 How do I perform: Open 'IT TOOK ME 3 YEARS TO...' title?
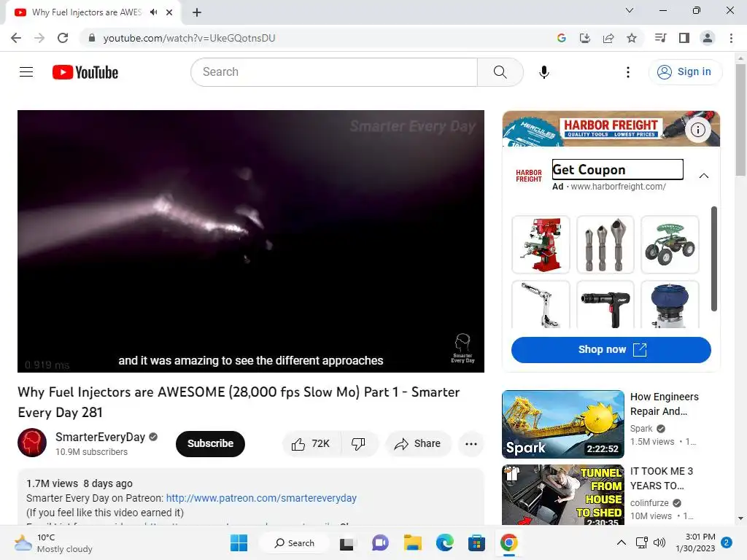pos(661,478)
